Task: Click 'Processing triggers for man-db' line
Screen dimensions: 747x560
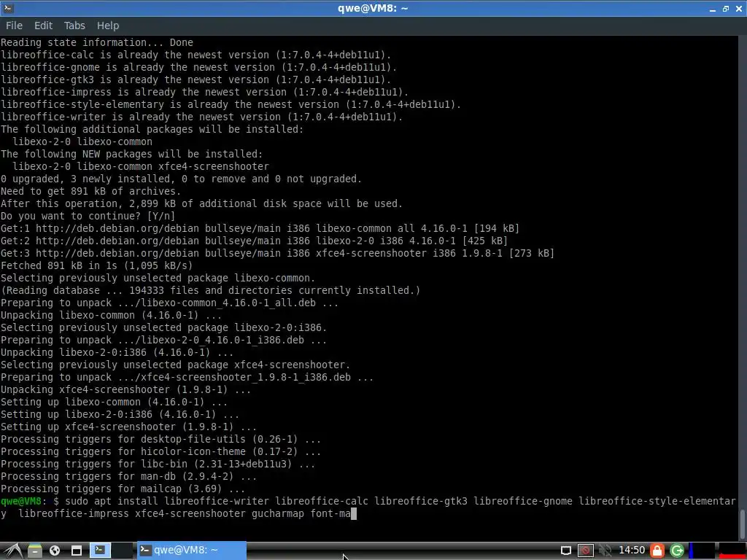Action: coord(128,476)
